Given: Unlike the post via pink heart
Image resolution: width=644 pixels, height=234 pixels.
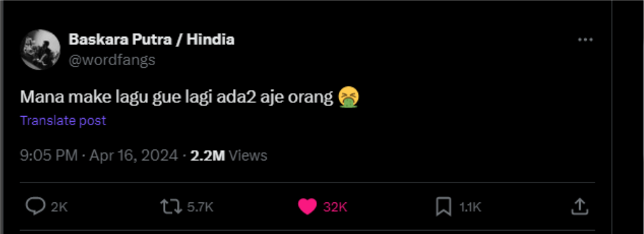Looking at the screenshot, I should point(307,207).
